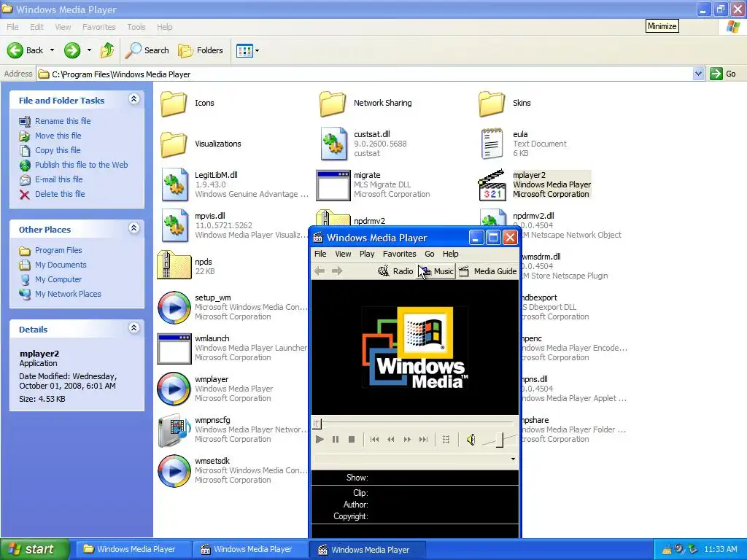Open My Network Places link
The height and width of the screenshot is (560, 747).
coord(68,294)
